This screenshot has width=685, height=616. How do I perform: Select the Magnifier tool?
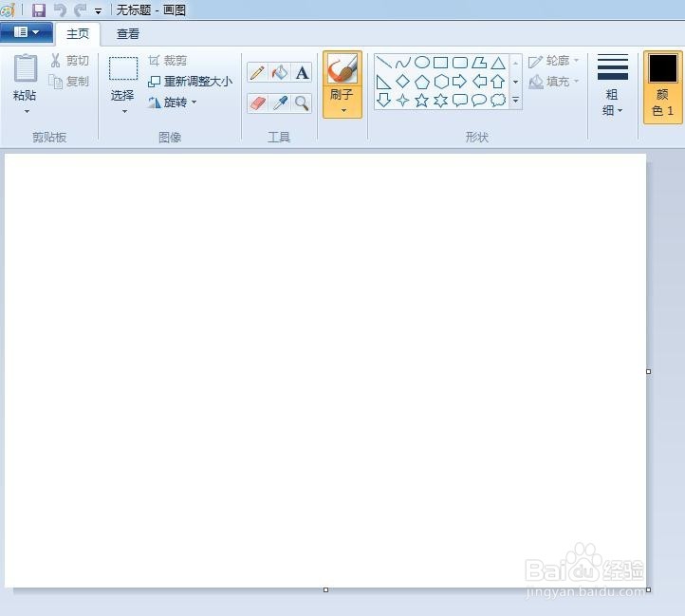pyautogui.click(x=302, y=103)
